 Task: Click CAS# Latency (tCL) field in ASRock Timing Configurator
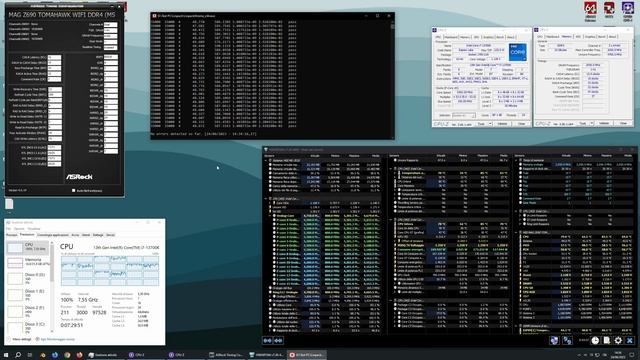pos(54,57)
